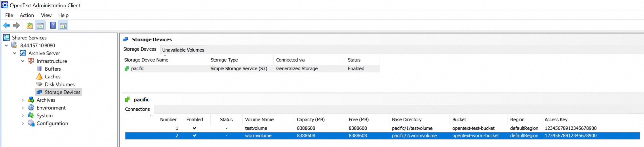Viewport: 644px width, 147px height.
Task: Open the Action menu
Action: coord(27,15)
